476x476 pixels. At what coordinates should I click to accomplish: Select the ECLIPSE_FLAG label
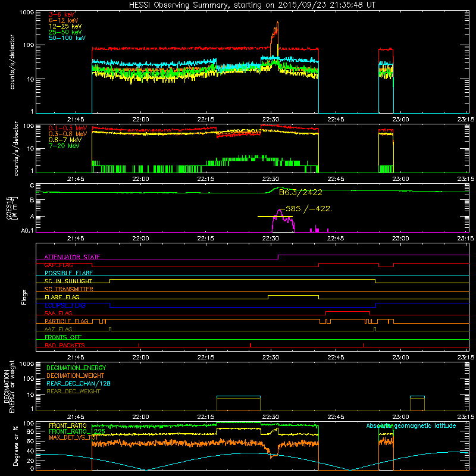pyautogui.click(x=65, y=305)
